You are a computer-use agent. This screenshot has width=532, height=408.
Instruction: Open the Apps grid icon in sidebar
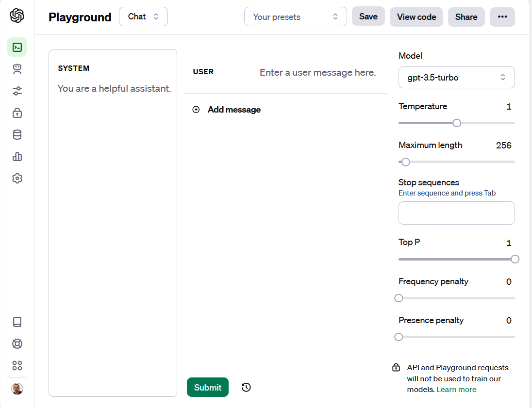point(17,366)
